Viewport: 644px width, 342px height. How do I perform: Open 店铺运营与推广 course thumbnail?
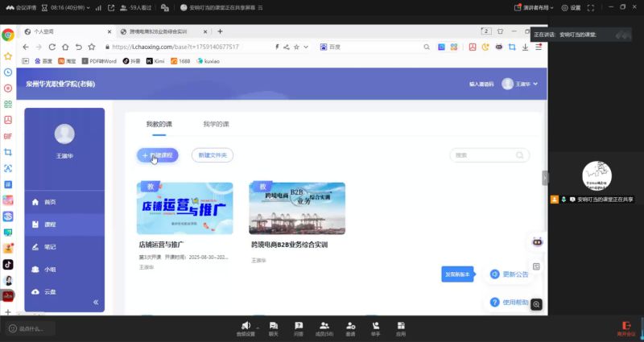point(185,208)
